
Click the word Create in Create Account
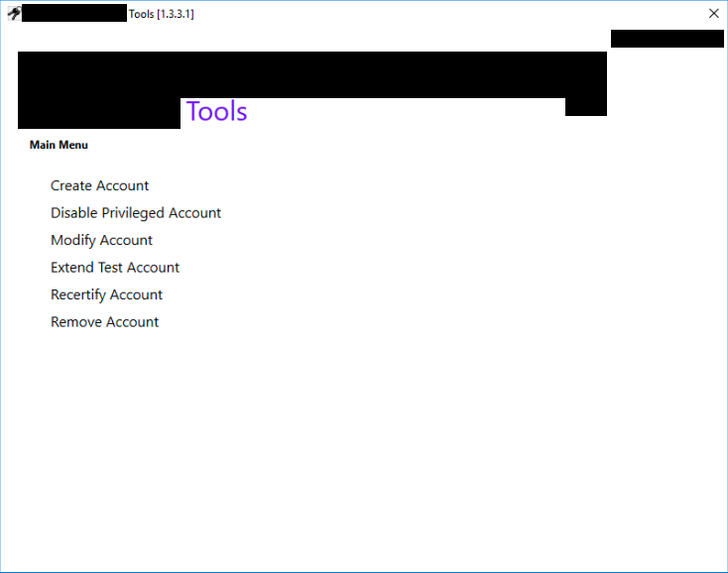point(72,185)
